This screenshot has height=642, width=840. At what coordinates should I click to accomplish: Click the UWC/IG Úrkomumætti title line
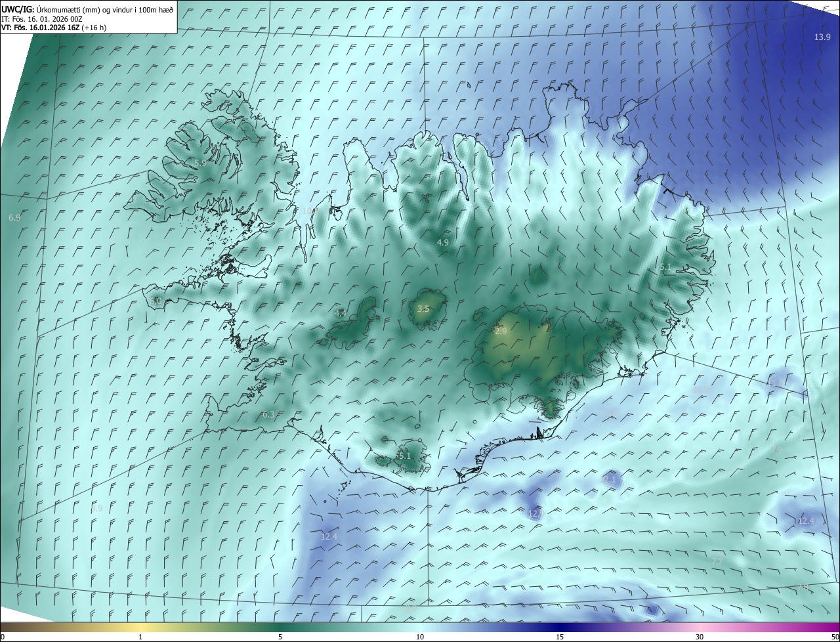point(87,9)
